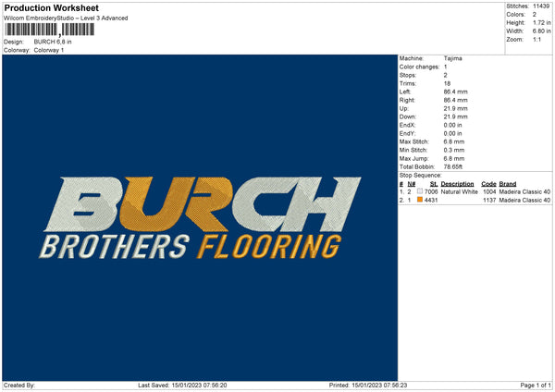Click the 'BROTHERS' text in the design
555x392 pixels.
[115, 246]
